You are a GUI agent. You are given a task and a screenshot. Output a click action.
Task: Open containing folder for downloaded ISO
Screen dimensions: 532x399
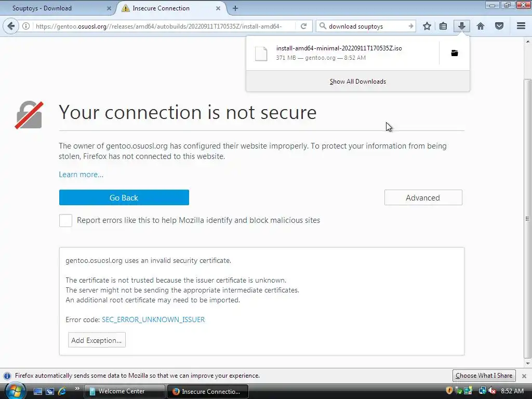tap(455, 53)
